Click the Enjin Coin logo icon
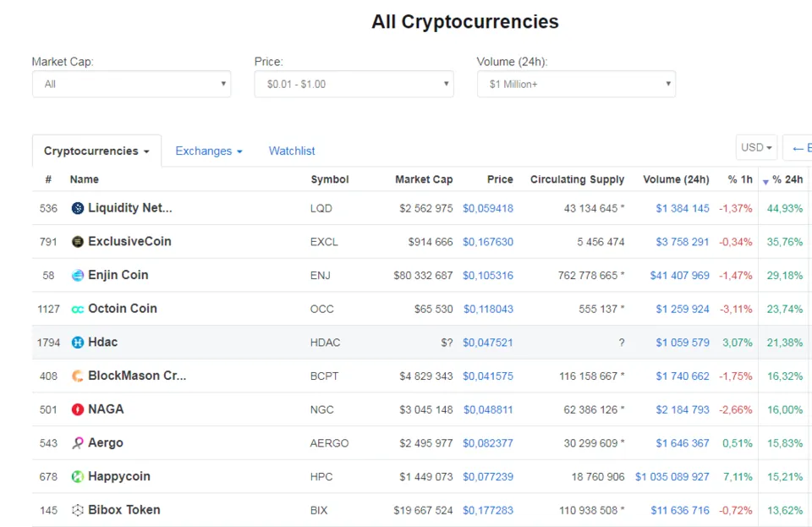Viewport: 812px width, 527px height. click(x=78, y=276)
